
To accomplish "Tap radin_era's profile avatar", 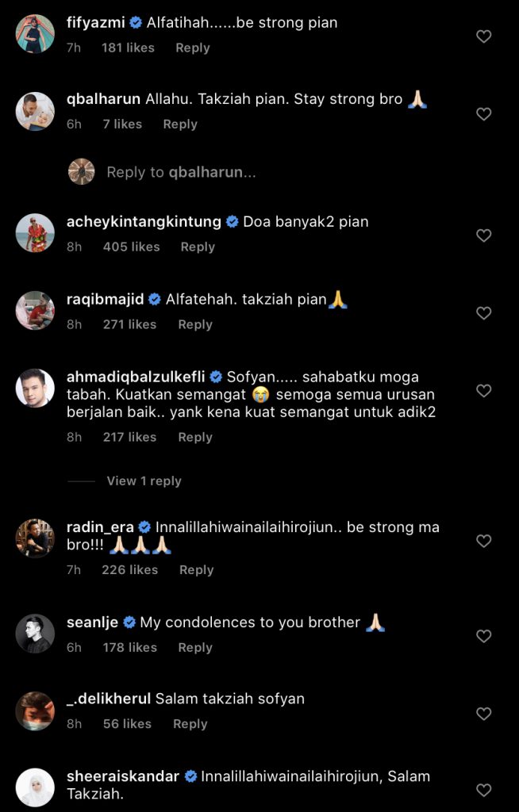I will click(35, 538).
